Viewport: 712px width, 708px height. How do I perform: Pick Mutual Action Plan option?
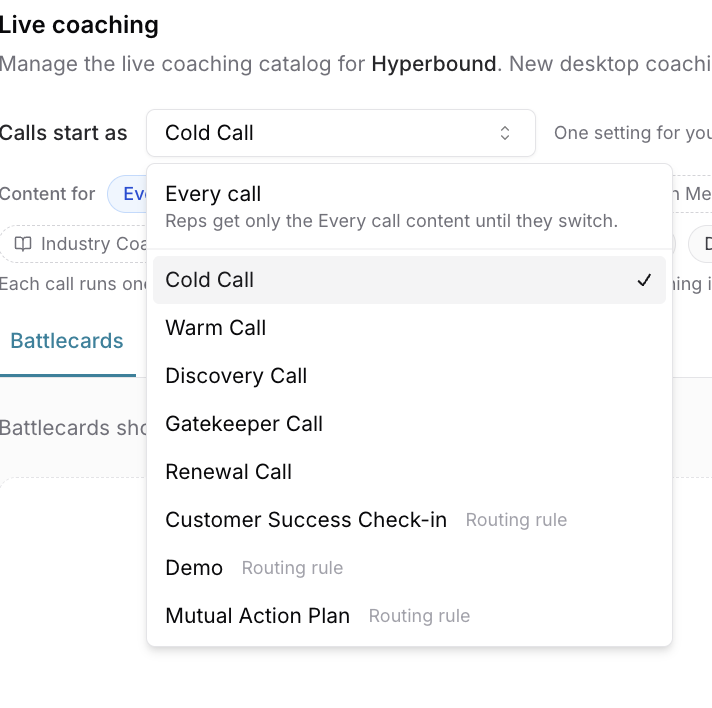point(409,616)
